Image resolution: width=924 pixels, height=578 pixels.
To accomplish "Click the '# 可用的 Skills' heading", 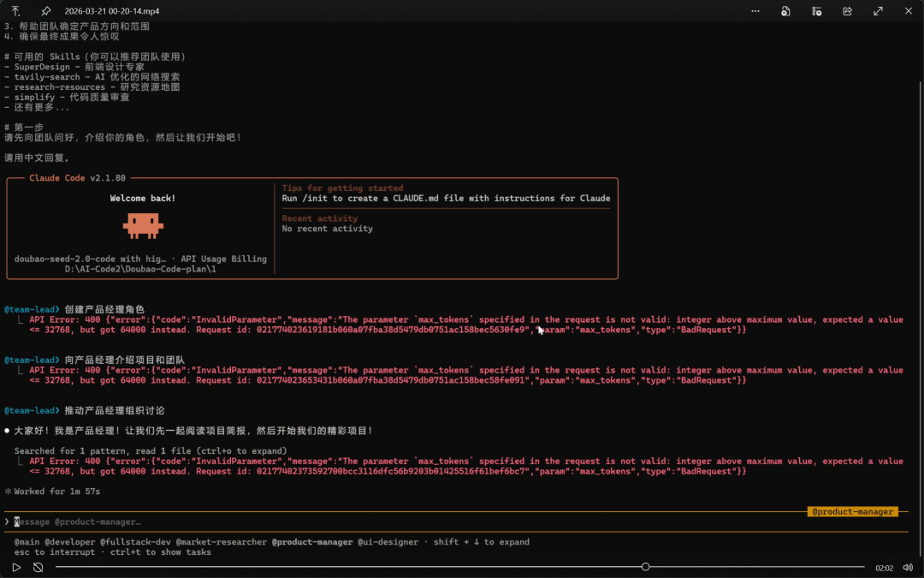I will pos(96,57).
